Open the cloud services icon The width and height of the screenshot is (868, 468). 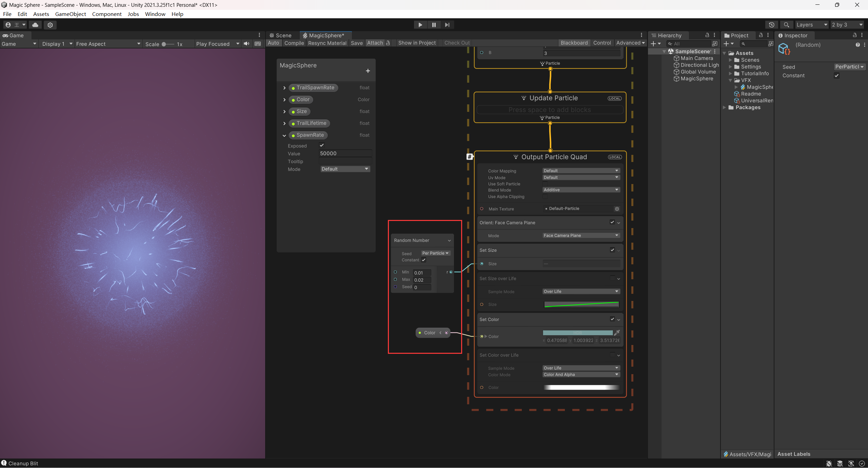(x=35, y=25)
